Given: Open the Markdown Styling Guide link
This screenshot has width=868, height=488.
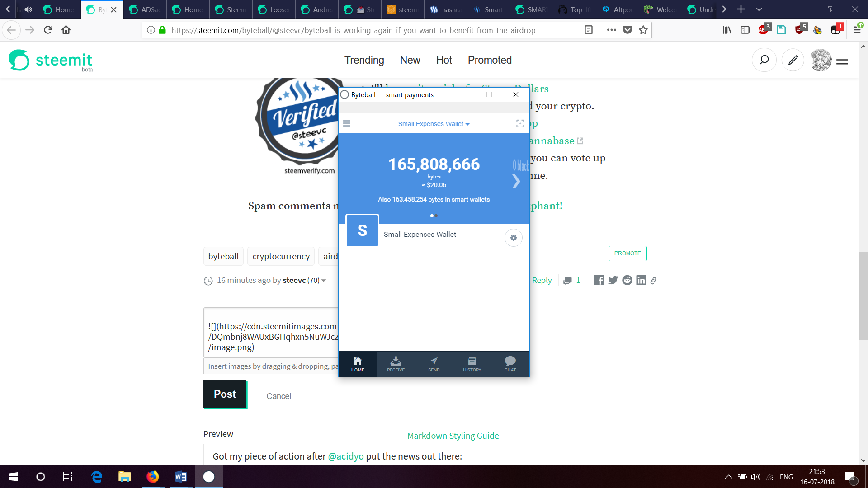Looking at the screenshot, I should (453, 436).
